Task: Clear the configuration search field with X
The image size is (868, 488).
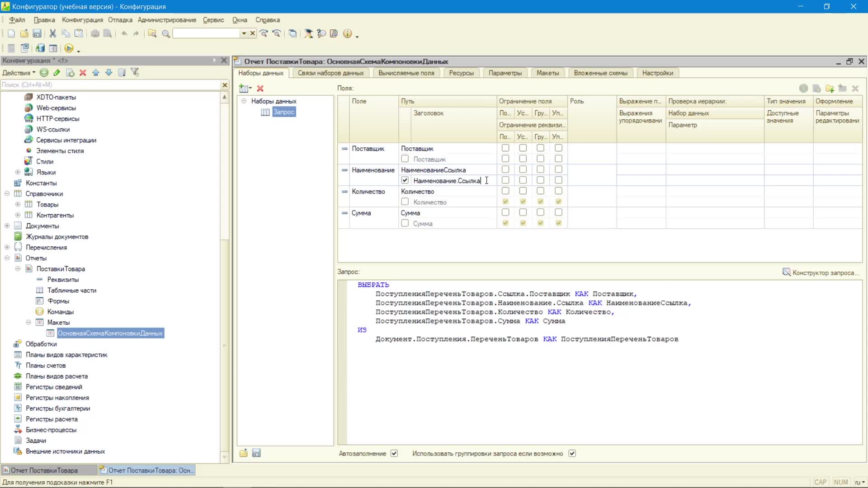Action: pyautogui.click(x=225, y=84)
